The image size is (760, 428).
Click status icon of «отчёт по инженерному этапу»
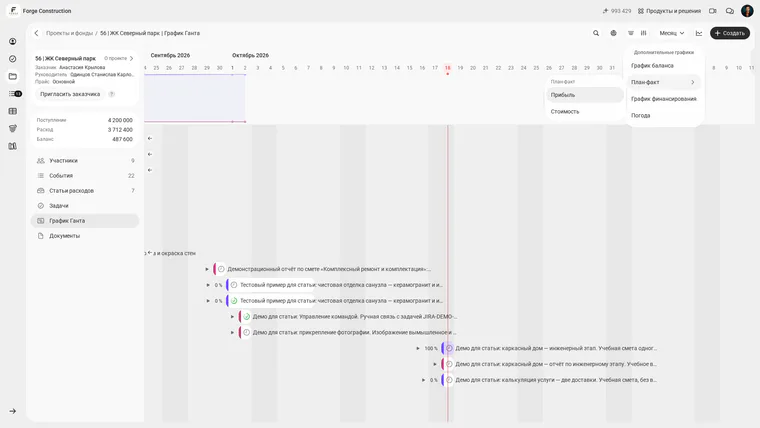coord(449,364)
